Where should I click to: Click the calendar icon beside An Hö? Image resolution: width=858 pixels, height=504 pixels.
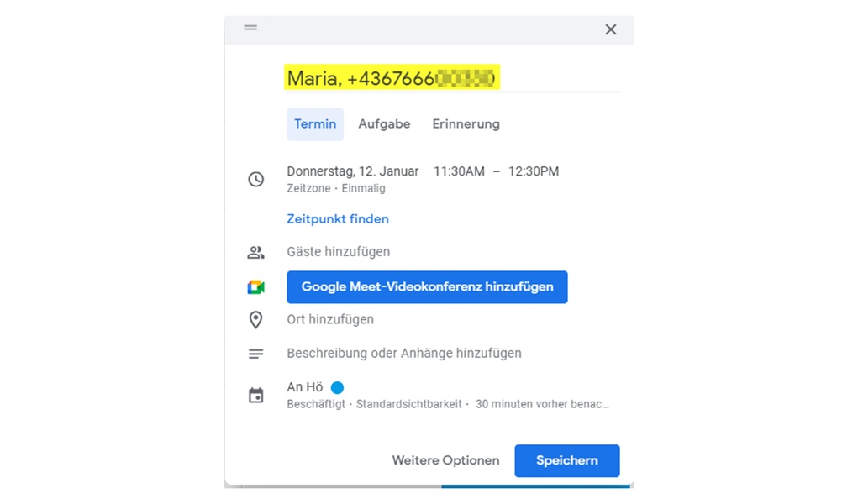pos(256,395)
